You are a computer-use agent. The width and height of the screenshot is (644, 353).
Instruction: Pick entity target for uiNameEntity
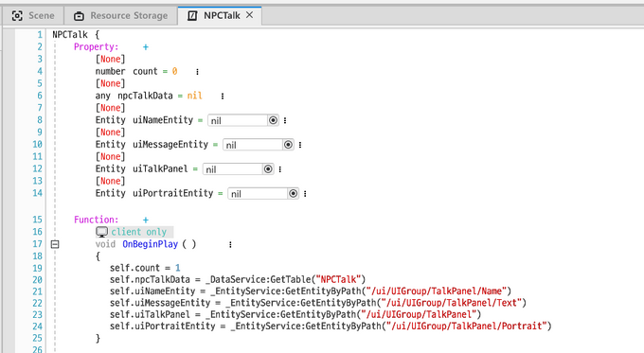coord(273,120)
